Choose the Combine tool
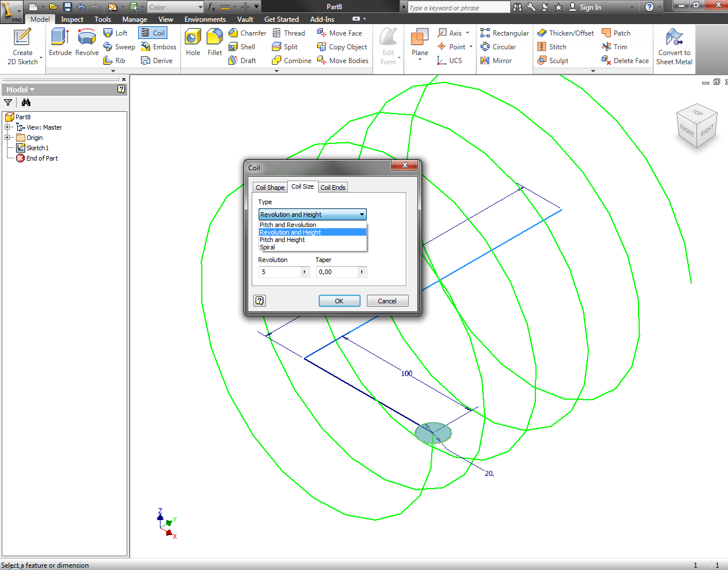The image size is (728, 570). coord(292,61)
